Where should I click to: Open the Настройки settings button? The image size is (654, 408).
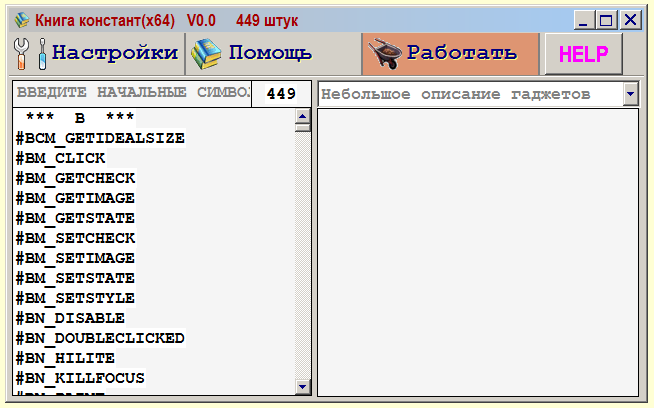pos(97,54)
